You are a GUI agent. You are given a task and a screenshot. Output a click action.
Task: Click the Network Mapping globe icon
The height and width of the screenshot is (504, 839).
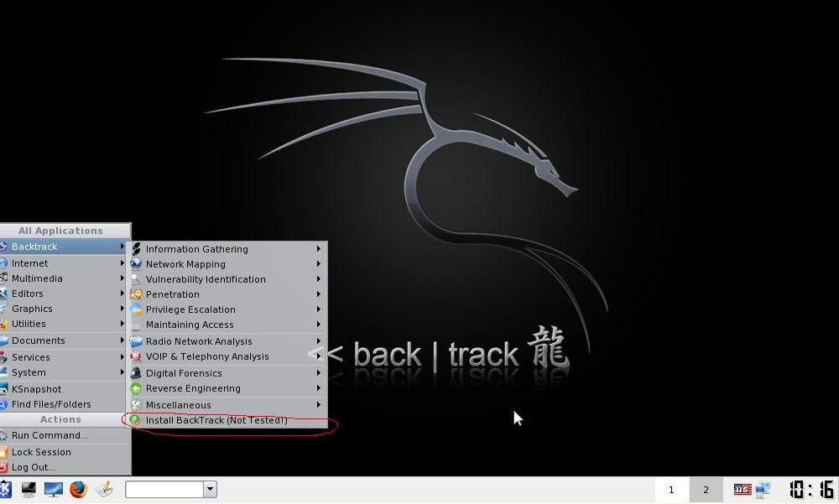pos(136,264)
